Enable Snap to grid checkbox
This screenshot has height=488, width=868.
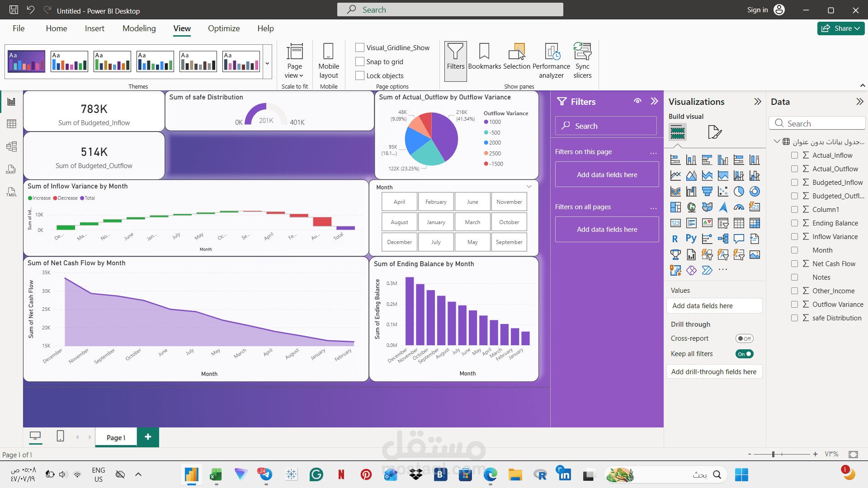point(360,61)
